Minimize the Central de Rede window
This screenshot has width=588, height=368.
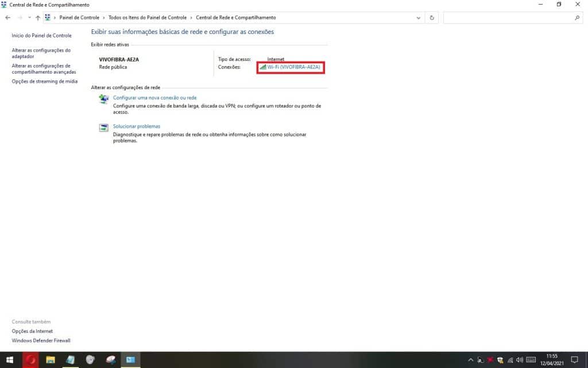(x=540, y=5)
